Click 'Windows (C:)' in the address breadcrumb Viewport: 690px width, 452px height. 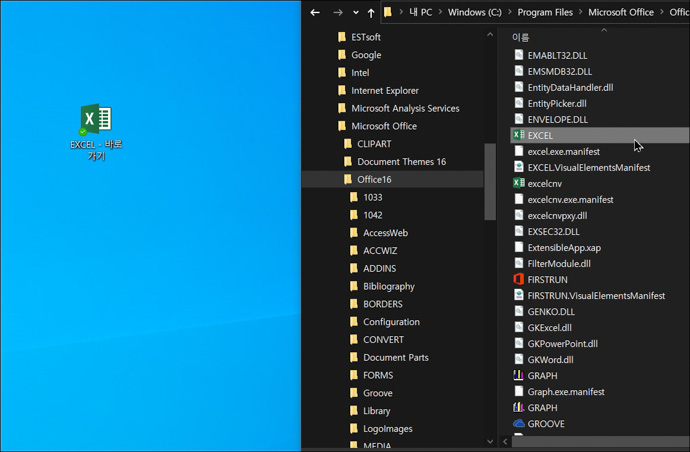point(474,12)
